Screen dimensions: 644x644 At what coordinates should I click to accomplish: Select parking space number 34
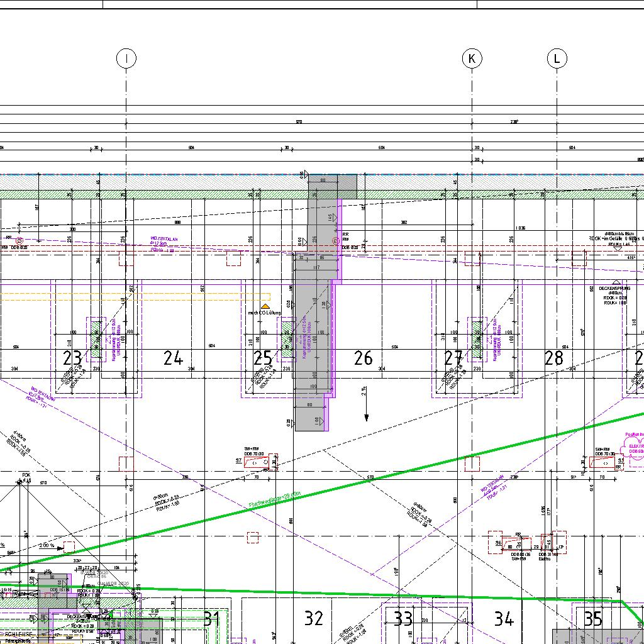tap(504, 619)
